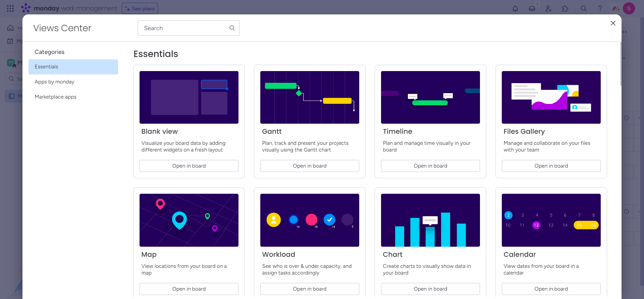Close the Views Center dialog
This screenshot has height=299, width=644.
pos(613,23)
